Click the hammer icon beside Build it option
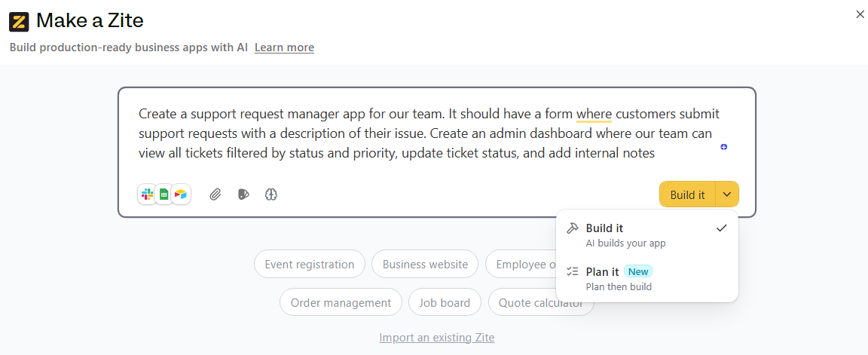Image resolution: width=868 pixels, height=355 pixels. [x=573, y=228]
